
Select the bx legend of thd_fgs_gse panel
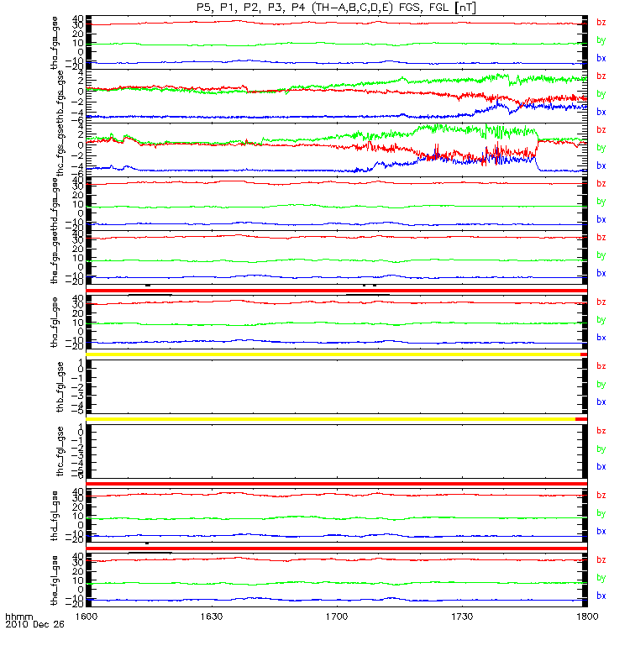coord(601,219)
